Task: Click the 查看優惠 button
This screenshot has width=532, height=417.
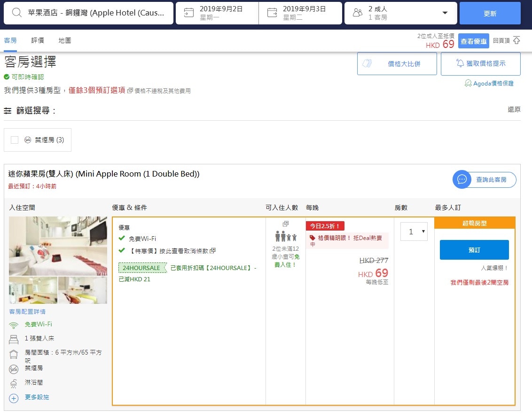Action: click(474, 41)
